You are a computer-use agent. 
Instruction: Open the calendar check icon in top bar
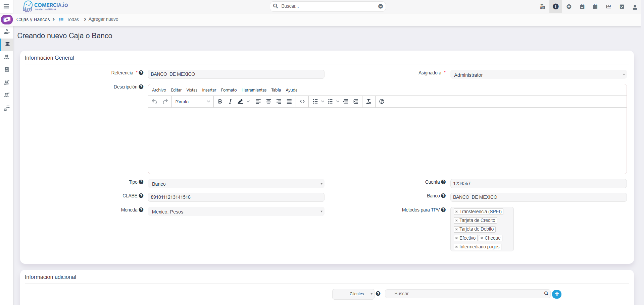[582, 7]
